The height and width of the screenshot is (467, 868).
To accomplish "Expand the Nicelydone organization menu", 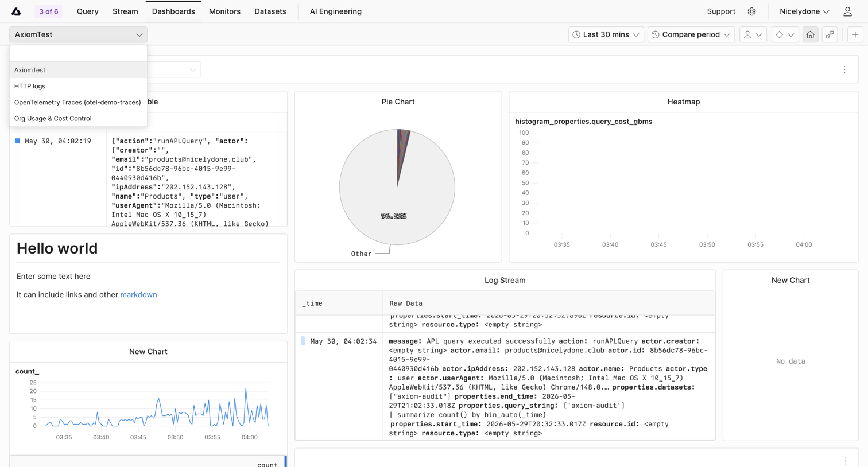I will [804, 11].
